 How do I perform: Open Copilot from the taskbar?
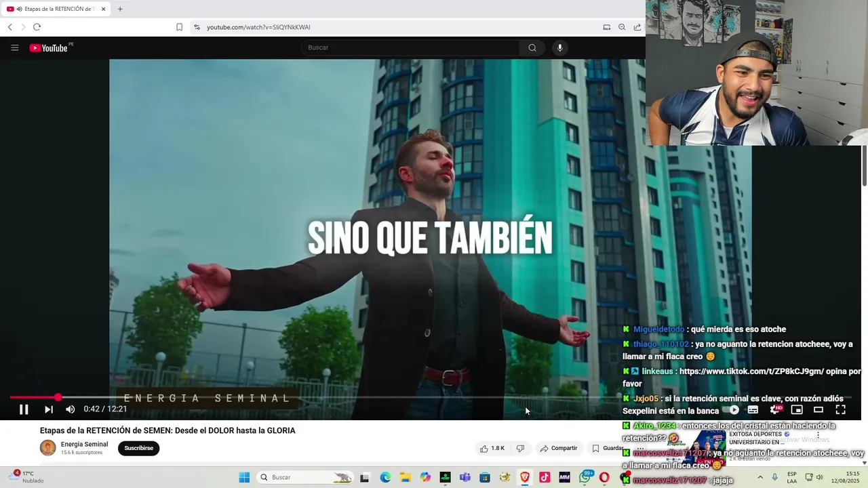[425, 477]
